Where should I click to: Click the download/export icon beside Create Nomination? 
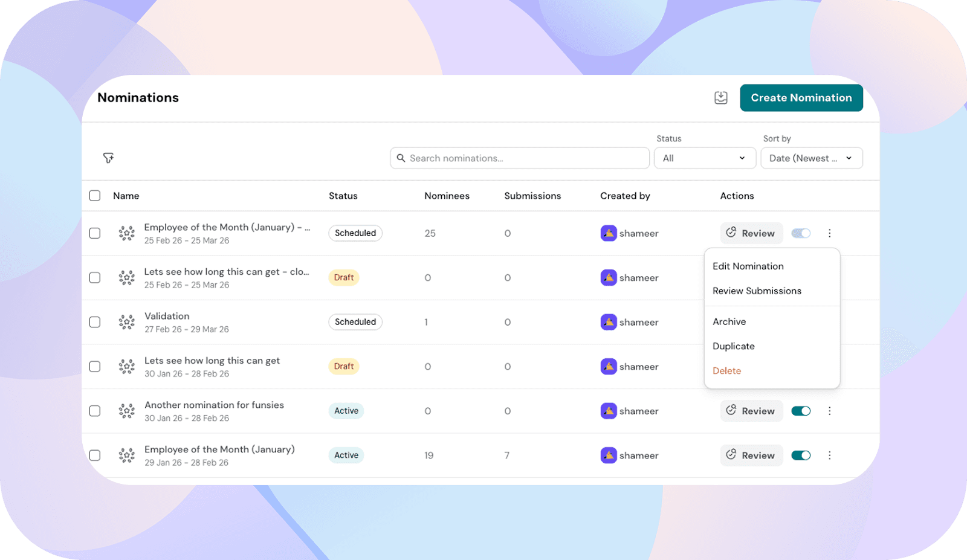720,98
